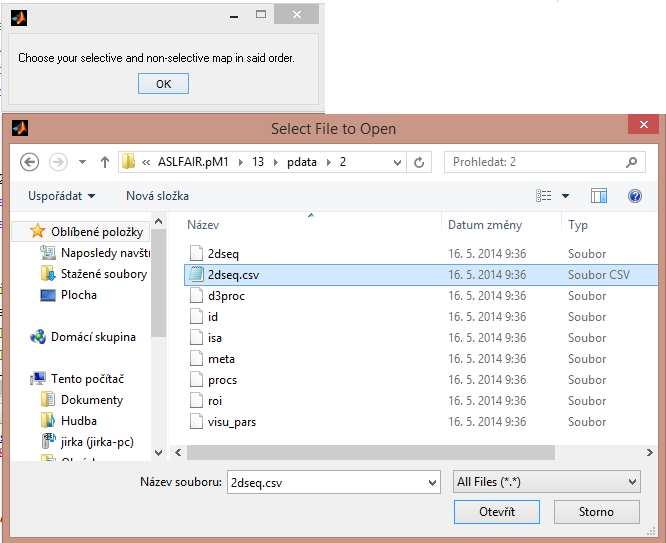Cancel with the Storno button
Screen dimensions: 666x543
pyautogui.click(x=596, y=512)
